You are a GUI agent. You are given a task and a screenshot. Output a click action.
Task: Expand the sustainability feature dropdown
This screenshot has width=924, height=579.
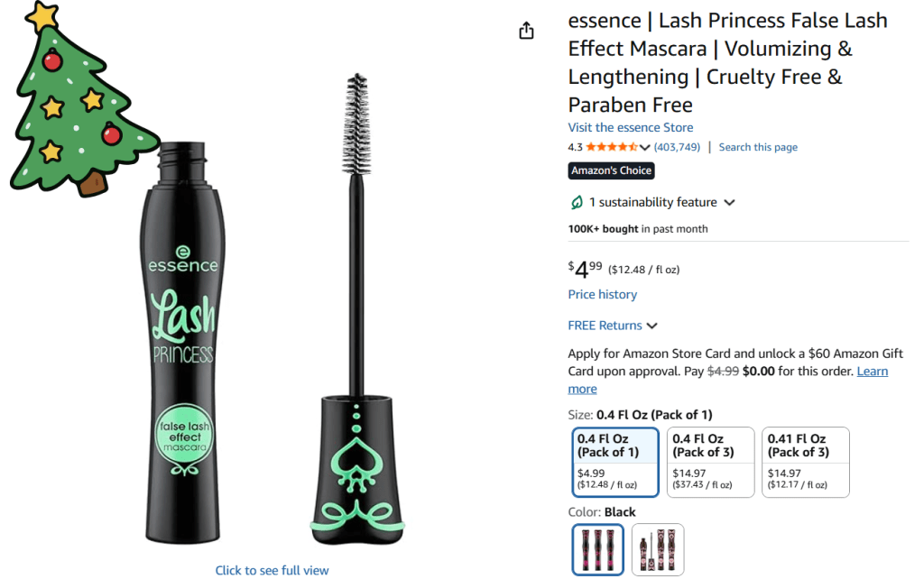(x=729, y=203)
